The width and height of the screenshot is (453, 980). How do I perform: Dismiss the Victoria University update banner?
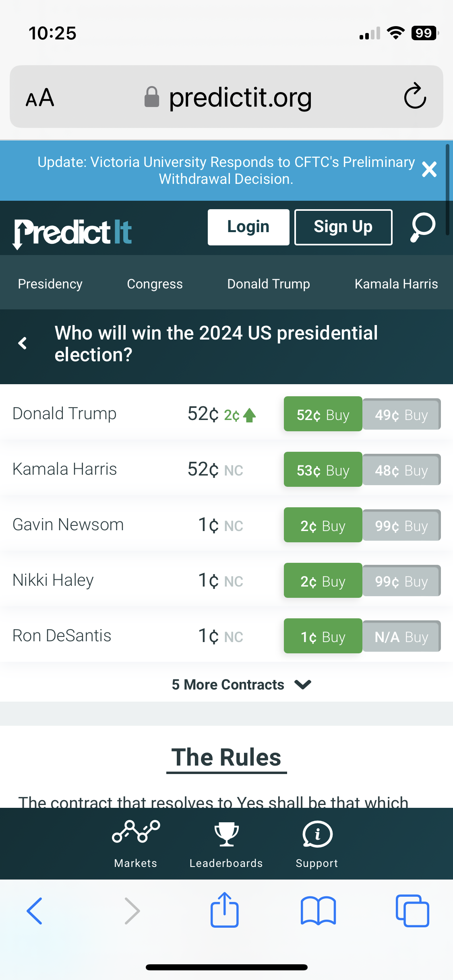(x=429, y=169)
